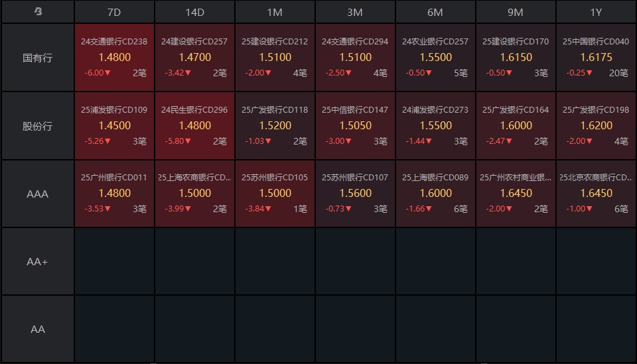Open the 24民生银行CD296 cell

(x=194, y=125)
